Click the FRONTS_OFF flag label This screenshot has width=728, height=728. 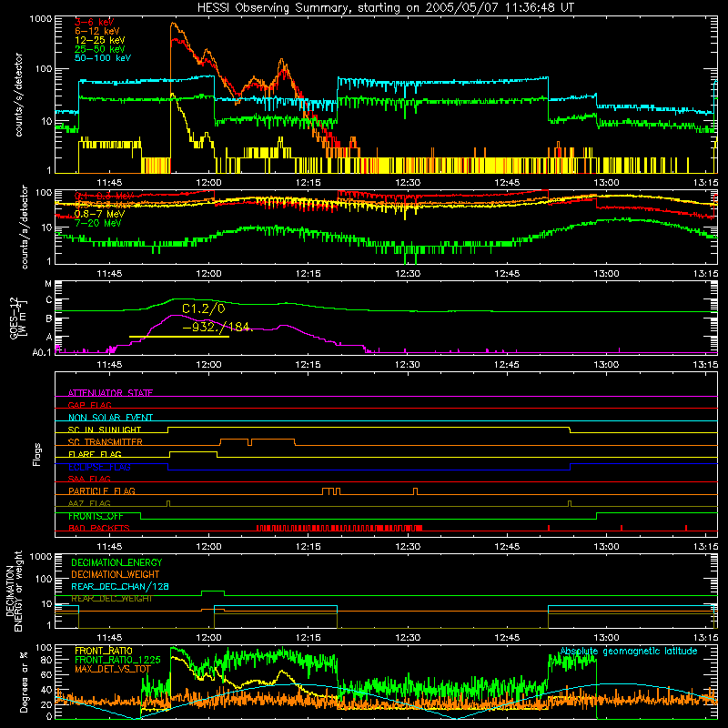click(96, 516)
